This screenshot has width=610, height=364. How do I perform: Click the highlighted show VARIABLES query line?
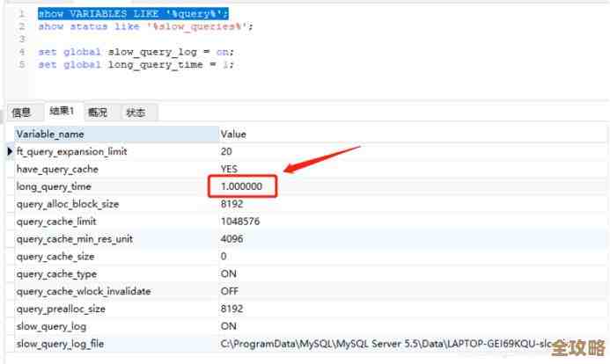pos(133,14)
